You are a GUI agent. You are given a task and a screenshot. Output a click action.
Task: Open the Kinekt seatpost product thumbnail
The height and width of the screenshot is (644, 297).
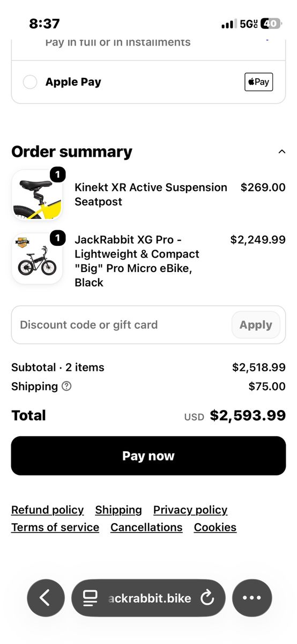click(x=37, y=195)
